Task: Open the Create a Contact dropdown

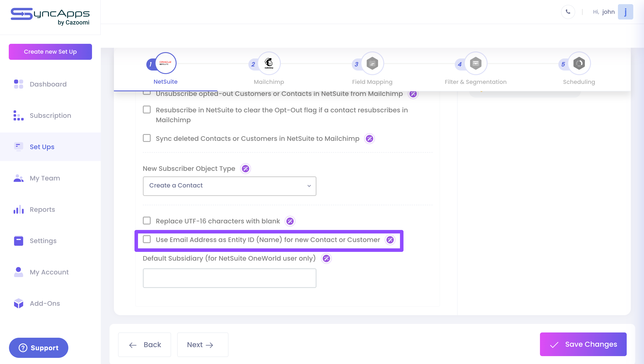Action: coord(229,186)
